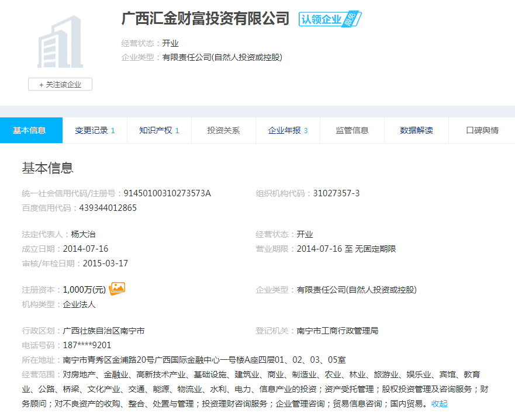
Task: Collapse business scope with 收起 link
Action: 440,404
